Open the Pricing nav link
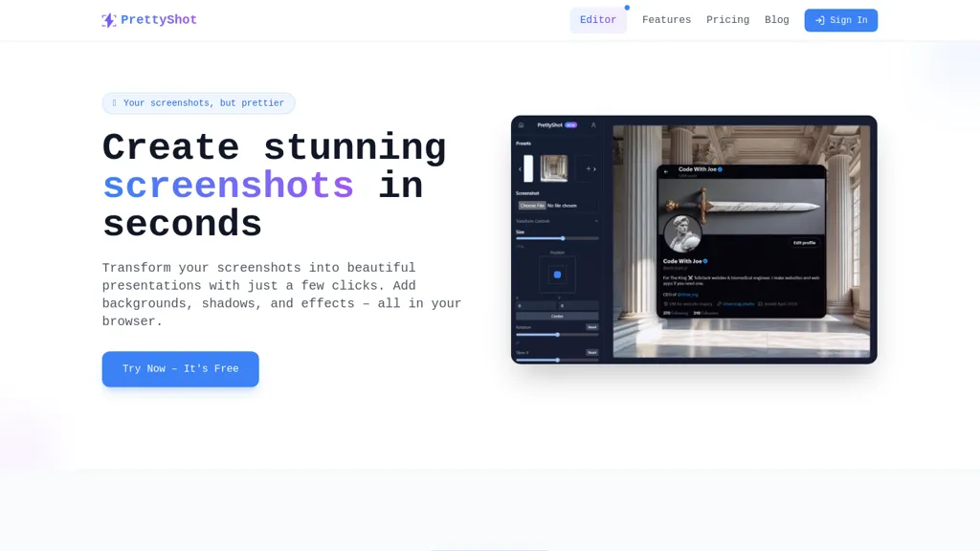Viewport: 980px width, 551px height. tap(727, 20)
